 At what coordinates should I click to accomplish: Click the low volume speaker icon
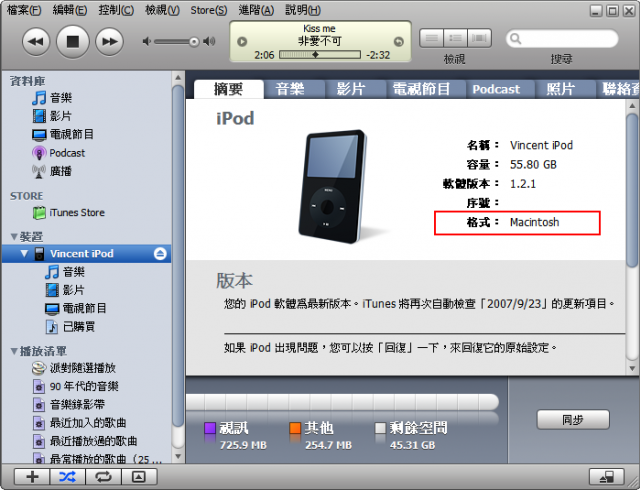coord(147,41)
